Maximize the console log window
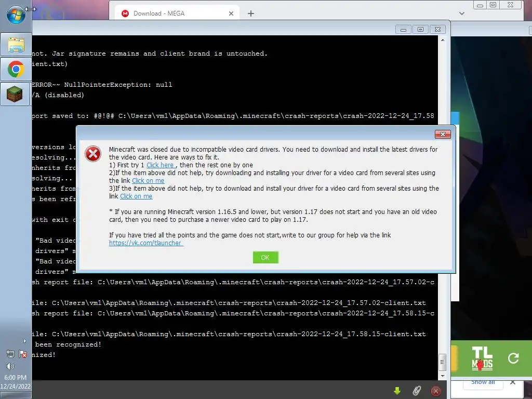 (x=420, y=30)
